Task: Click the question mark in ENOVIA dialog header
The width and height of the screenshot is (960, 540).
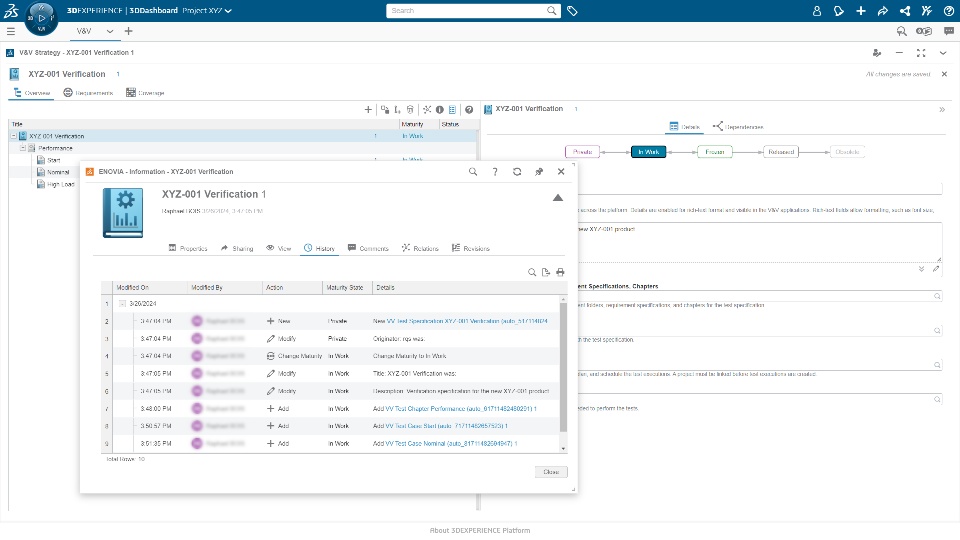Action: click(495, 172)
